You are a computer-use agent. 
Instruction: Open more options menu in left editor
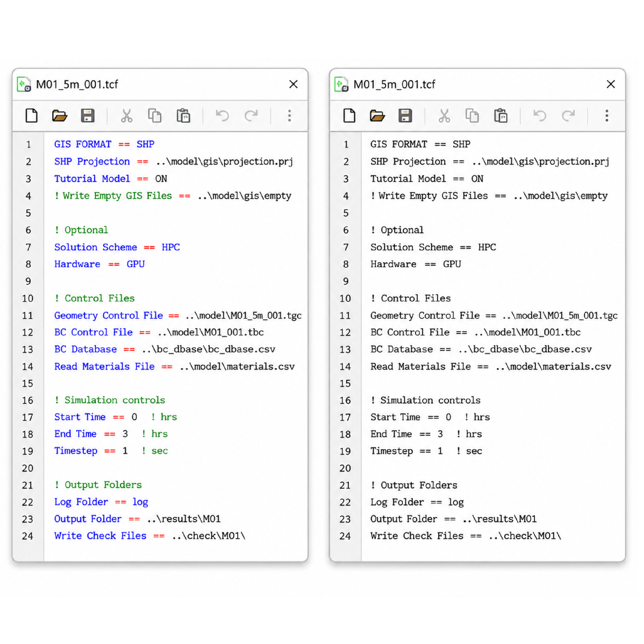pyautogui.click(x=289, y=116)
